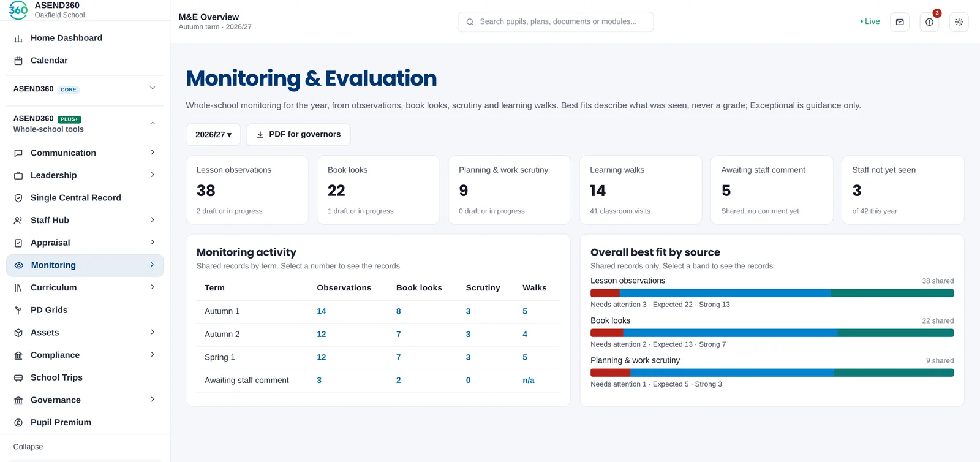The height and width of the screenshot is (462, 980).
Task: Expand the Compliance submenu chevron
Action: (x=153, y=355)
